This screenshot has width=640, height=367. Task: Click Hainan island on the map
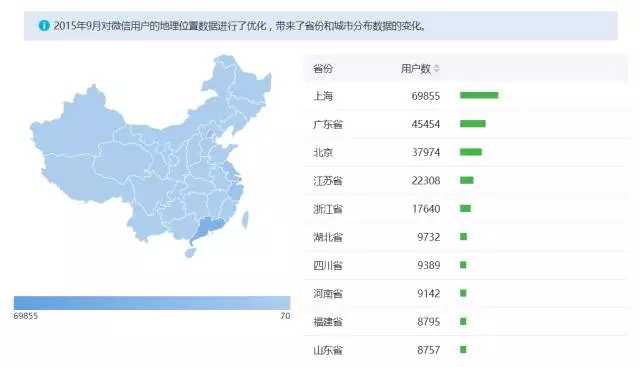point(190,253)
